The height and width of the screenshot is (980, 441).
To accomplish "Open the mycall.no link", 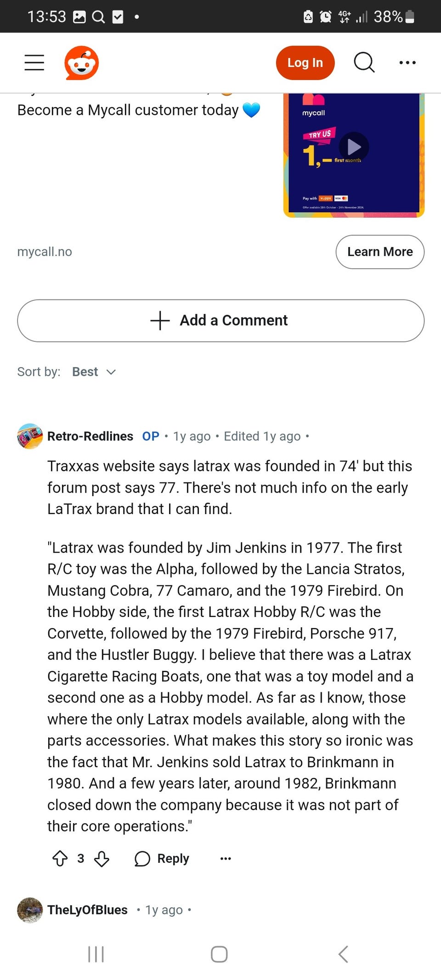I will pyautogui.click(x=45, y=252).
